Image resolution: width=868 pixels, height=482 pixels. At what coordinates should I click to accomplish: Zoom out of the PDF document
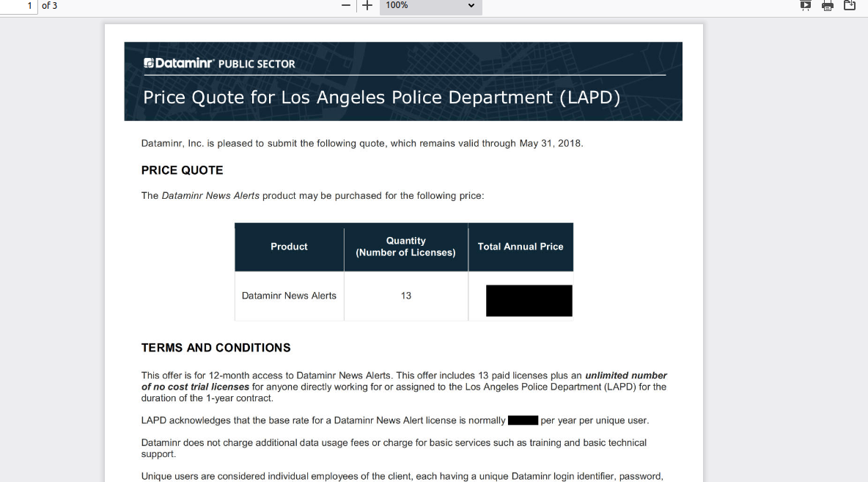coord(346,6)
